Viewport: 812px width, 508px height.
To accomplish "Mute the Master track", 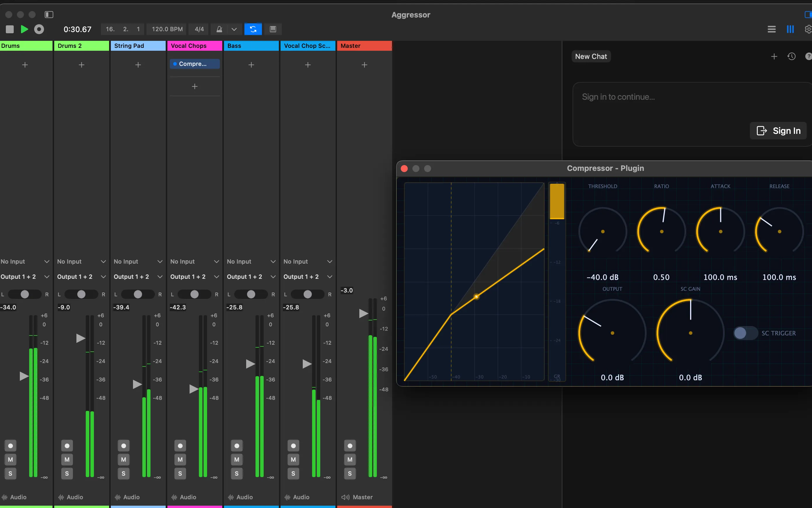I will 350,459.
